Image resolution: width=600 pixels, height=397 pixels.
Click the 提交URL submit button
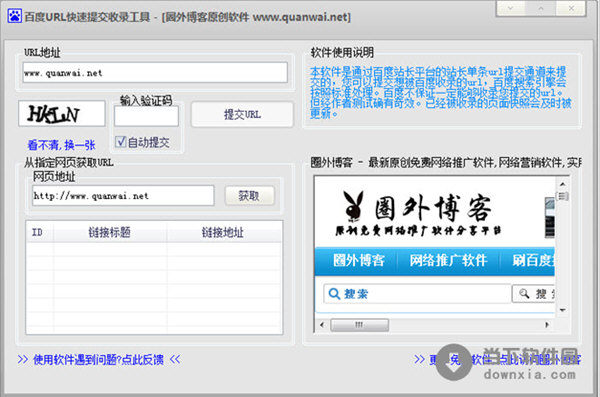tap(242, 114)
